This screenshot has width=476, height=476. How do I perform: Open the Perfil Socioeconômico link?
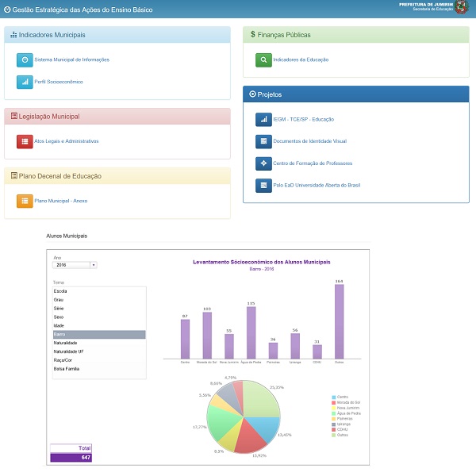[x=59, y=82]
